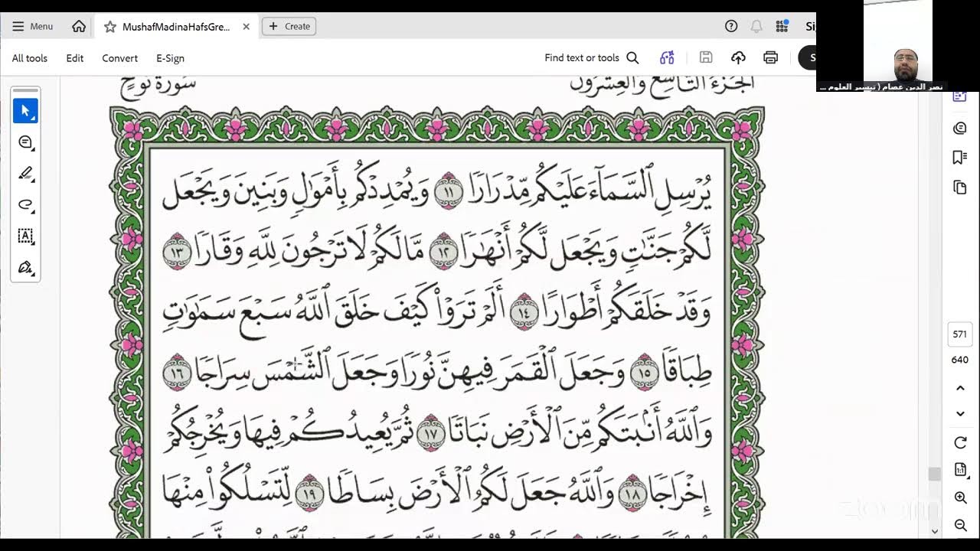Open the Edit menu
Viewport: 980px width, 551px height.
click(x=75, y=58)
